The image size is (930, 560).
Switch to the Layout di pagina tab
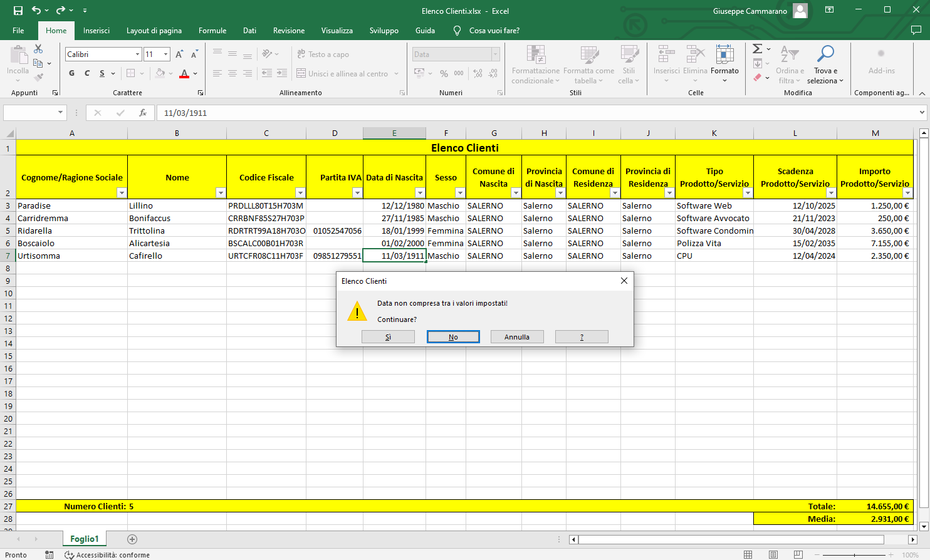pyautogui.click(x=154, y=31)
